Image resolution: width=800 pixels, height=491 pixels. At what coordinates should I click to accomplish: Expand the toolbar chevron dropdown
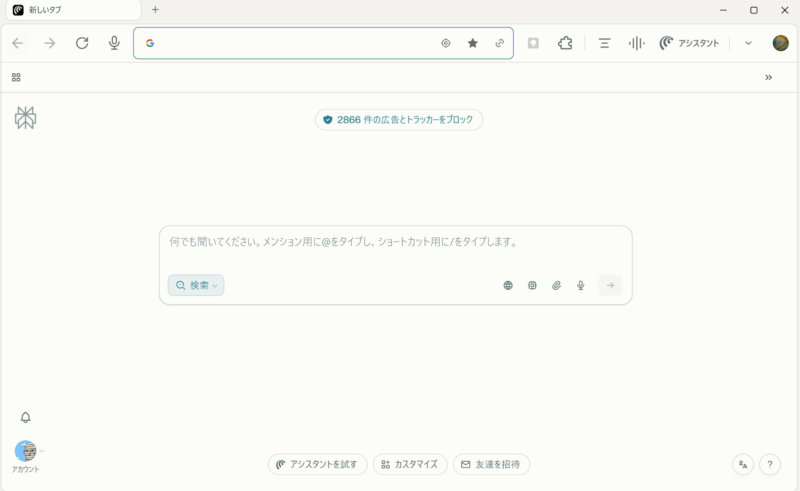point(748,43)
